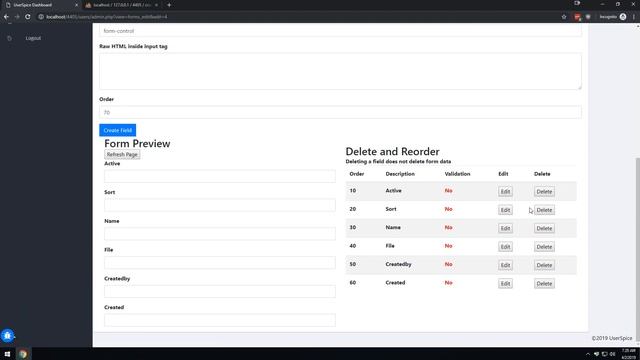This screenshot has width=640, height=360.
Task: Delete the Sort field
Action: (x=544, y=210)
